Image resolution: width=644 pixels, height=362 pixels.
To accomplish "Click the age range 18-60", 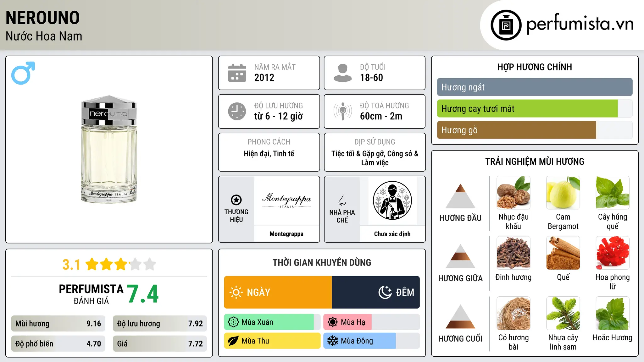I will 371,78.
